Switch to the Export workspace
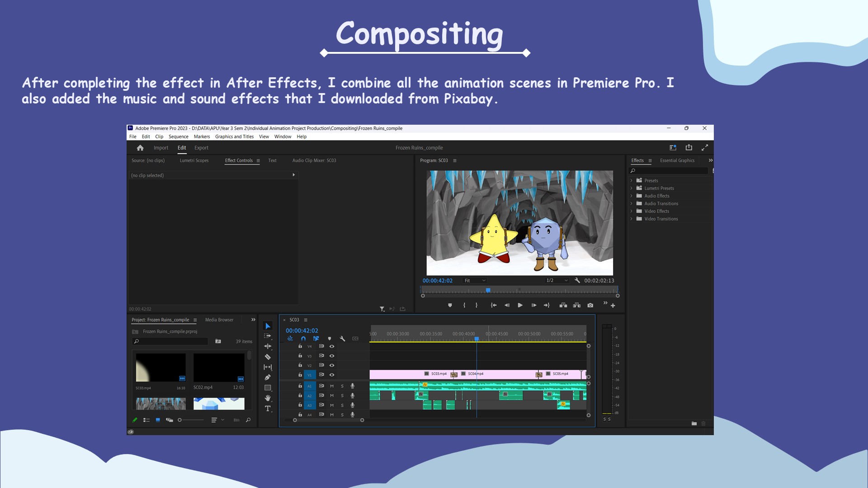This screenshot has height=488, width=868. (x=201, y=148)
